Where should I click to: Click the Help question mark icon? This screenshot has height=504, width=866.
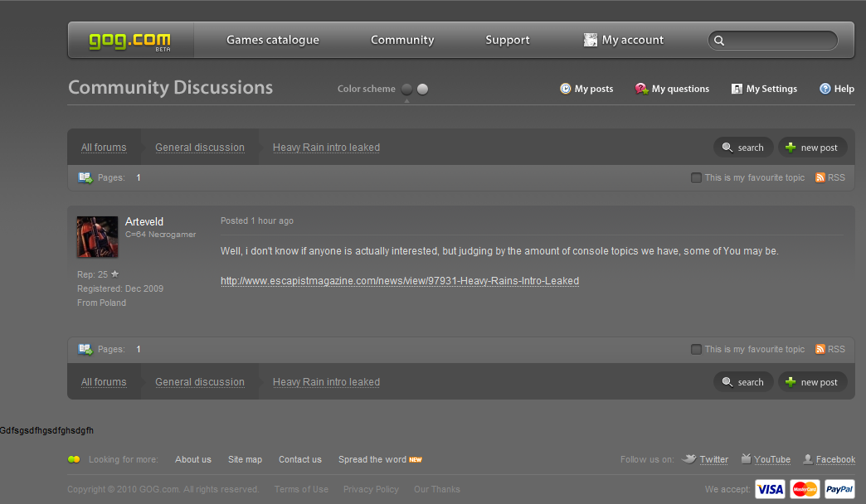click(x=825, y=89)
